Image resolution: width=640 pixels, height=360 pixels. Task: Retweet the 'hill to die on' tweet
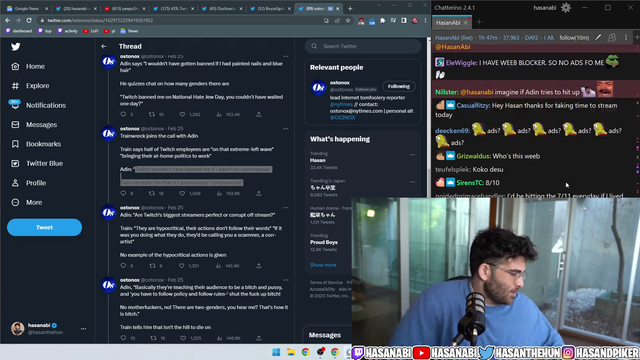click(153, 338)
